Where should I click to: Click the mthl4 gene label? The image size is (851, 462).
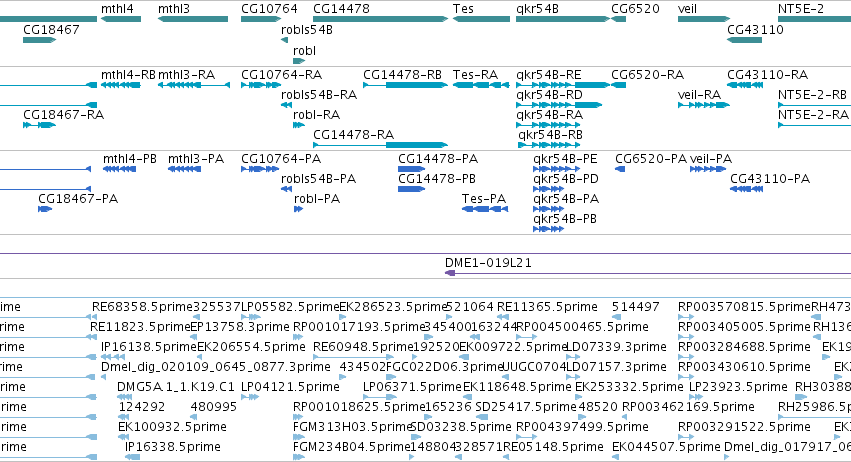point(117,9)
